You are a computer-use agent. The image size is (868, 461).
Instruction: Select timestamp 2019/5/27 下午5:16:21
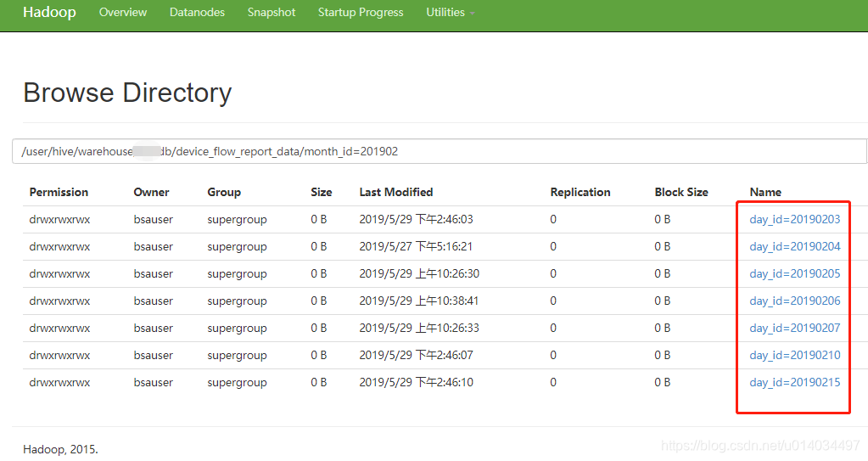coord(416,246)
